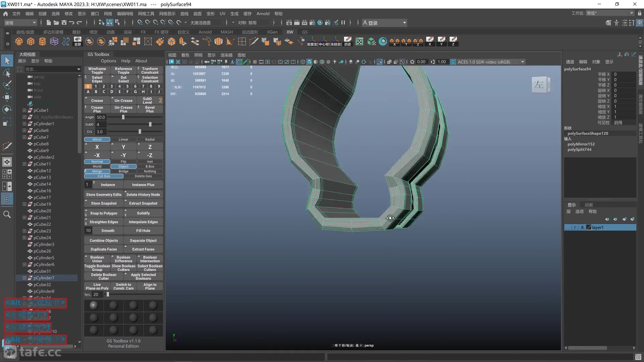Click the 左 view cube face
This screenshot has width=644, height=362.
pos(539,85)
